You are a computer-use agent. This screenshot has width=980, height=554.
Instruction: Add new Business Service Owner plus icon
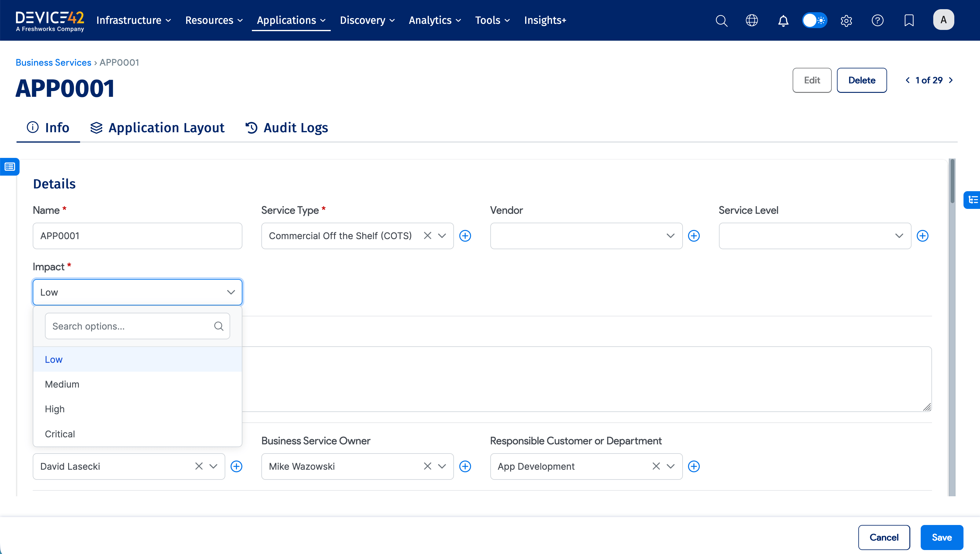(x=465, y=466)
